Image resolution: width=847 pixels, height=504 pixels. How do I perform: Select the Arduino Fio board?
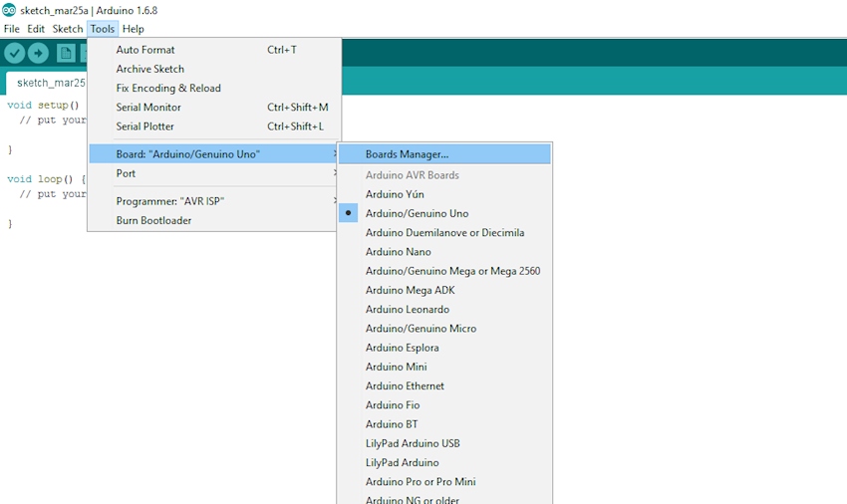444,405
